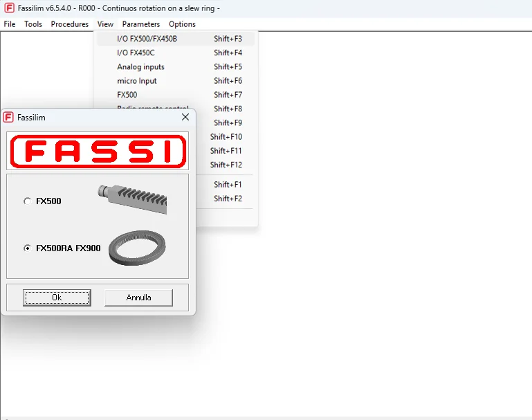Collapse the open View menu
Viewport: 532px width, 420px height.
click(105, 24)
